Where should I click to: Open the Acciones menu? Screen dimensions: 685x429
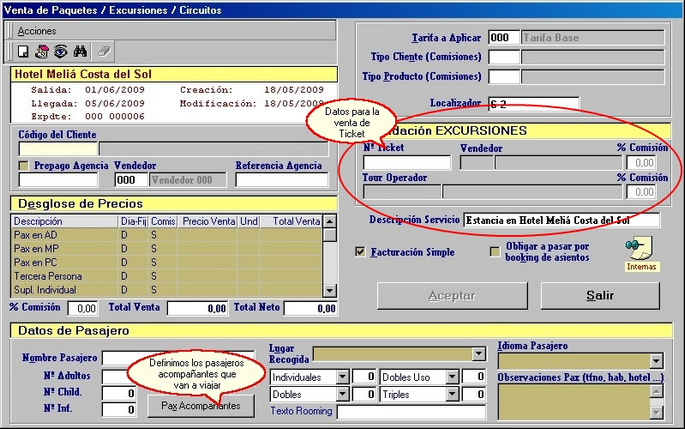[37, 32]
